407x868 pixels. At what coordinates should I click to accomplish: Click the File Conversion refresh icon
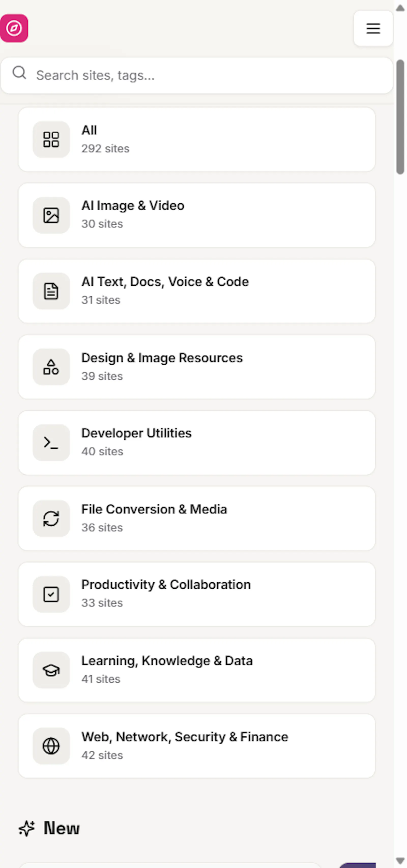pos(51,519)
